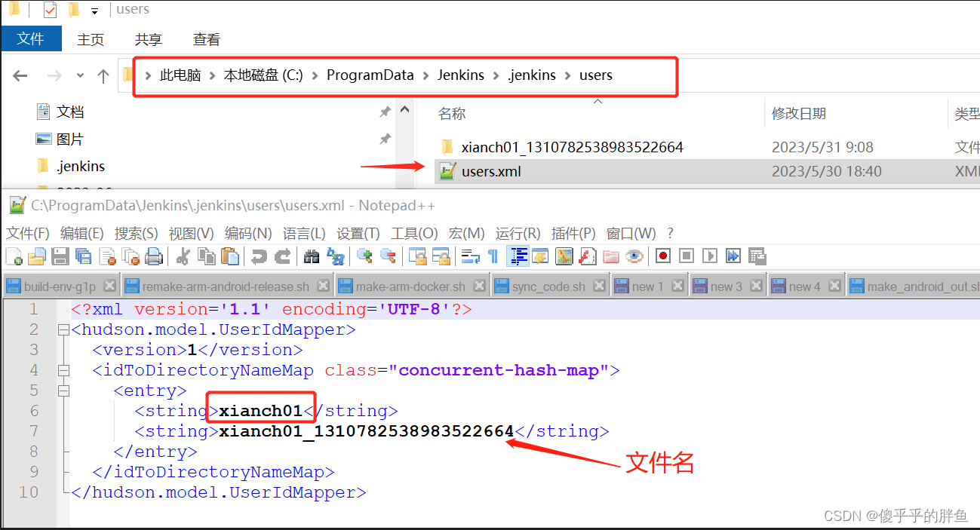Screen dimensions: 980x530
Task: Select the xianch01_1310782538983522664 folder
Action: tap(573, 147)
